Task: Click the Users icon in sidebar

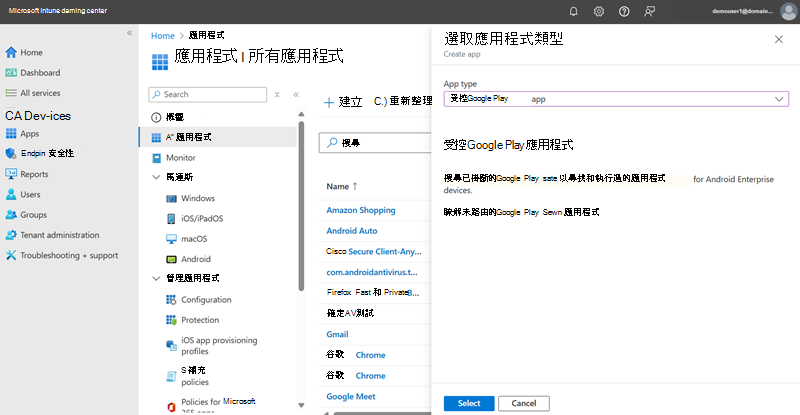Action: (11, 194)
